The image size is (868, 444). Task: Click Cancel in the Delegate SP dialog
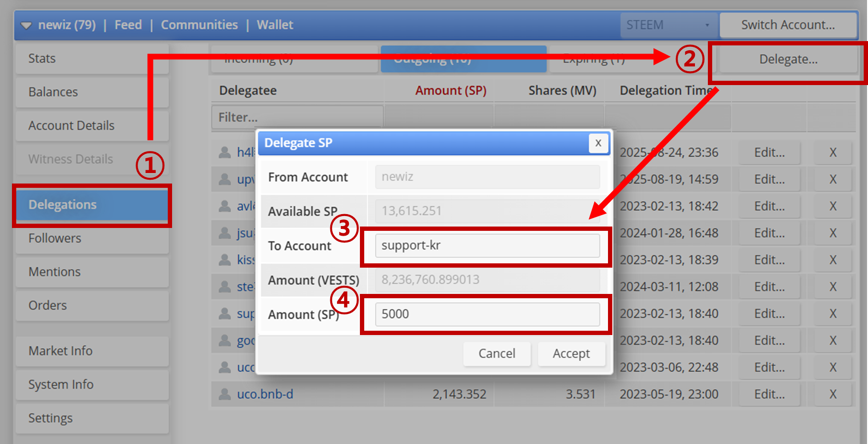497,354
